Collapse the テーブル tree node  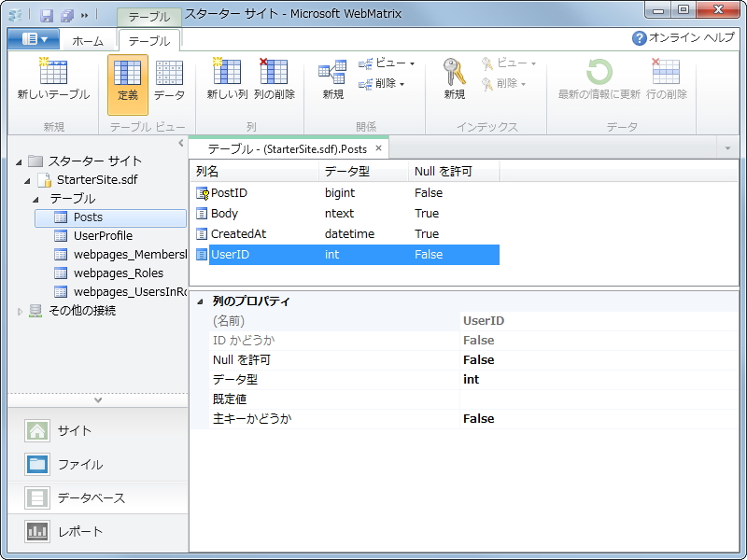coord(36,200)
